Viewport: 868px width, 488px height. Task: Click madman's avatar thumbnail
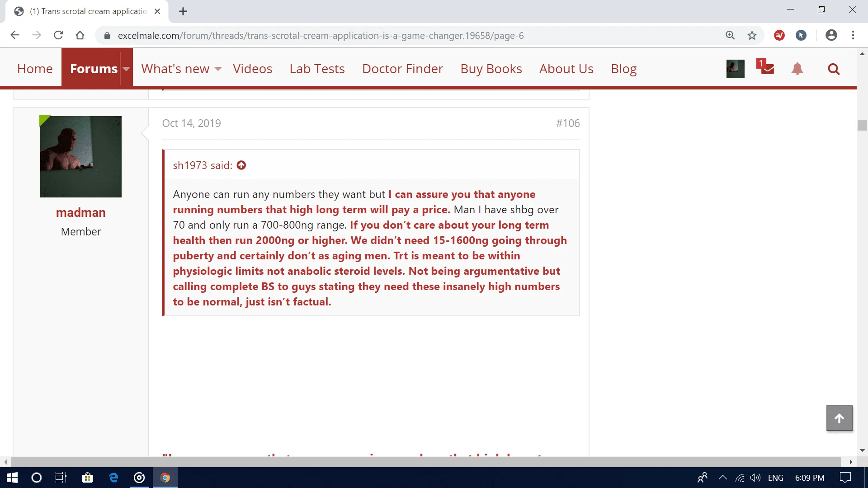80,156
